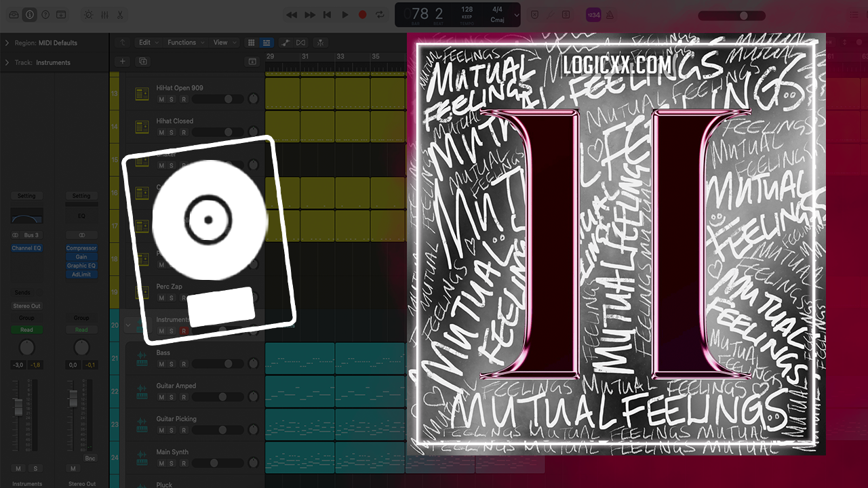This screenshot has height=488, width=868.
Task: Expand the Track Instruments disclosure triangle
Action: point(7,62)
